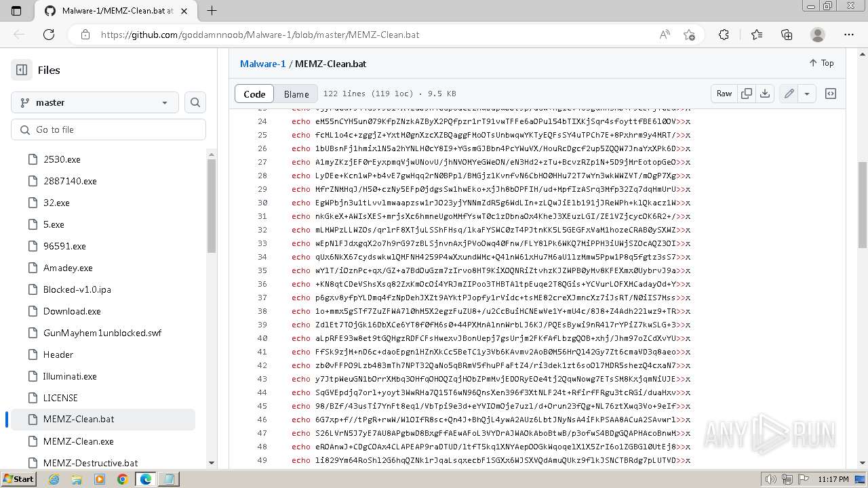Select 32.exe in the file list
868x488 pixels.
(x=56, y=203)
